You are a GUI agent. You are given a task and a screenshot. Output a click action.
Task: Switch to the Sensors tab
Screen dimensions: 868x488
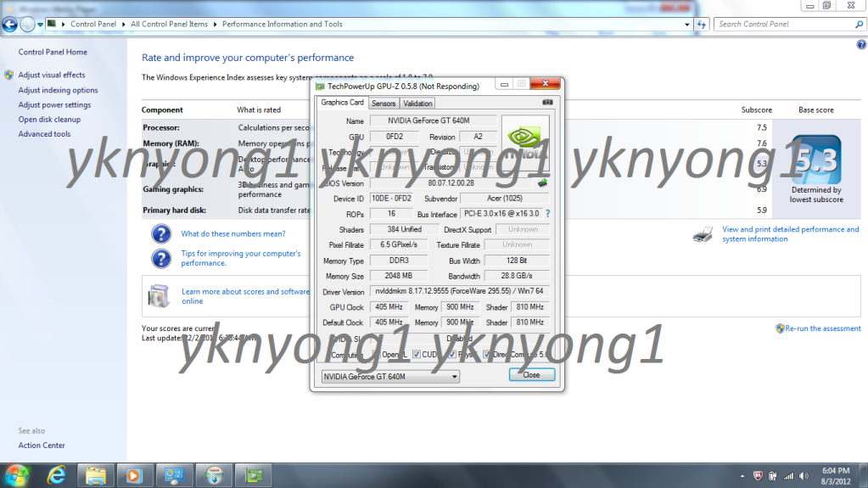pyautogui.click(x=383, y=104)
